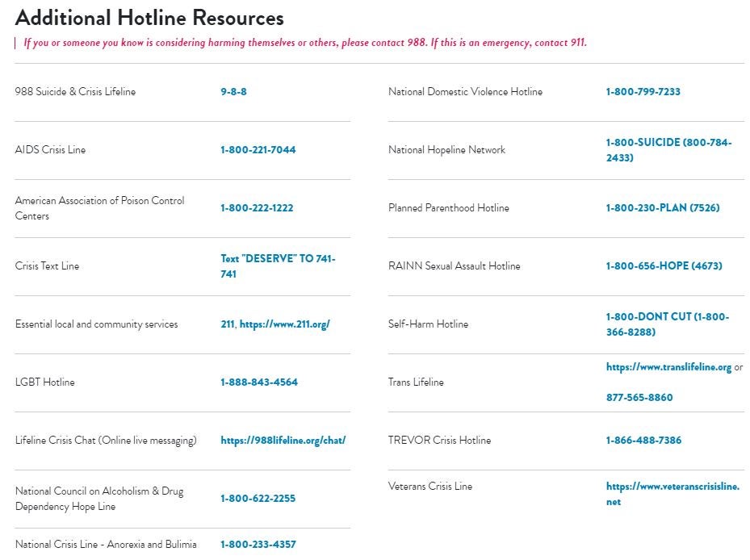750x560 pixels.
Task: Open 1-800-DONT CUT self-harm number
Action: tap(668, 324)
